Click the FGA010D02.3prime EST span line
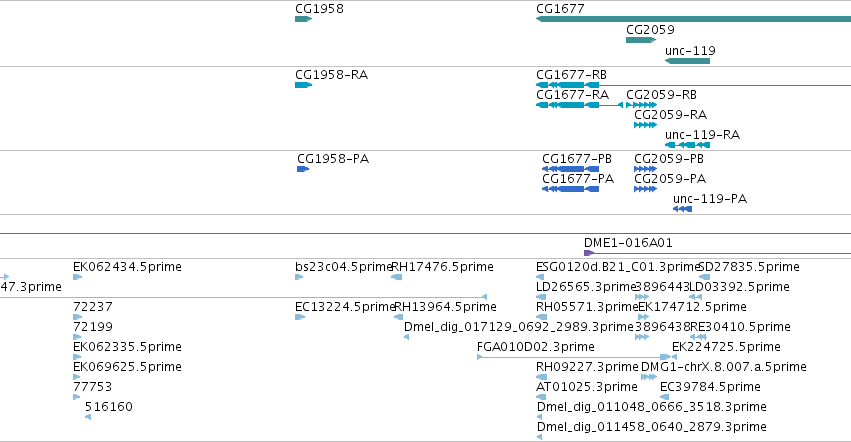Screen dimensions: 851x442 tap(577, 357)
